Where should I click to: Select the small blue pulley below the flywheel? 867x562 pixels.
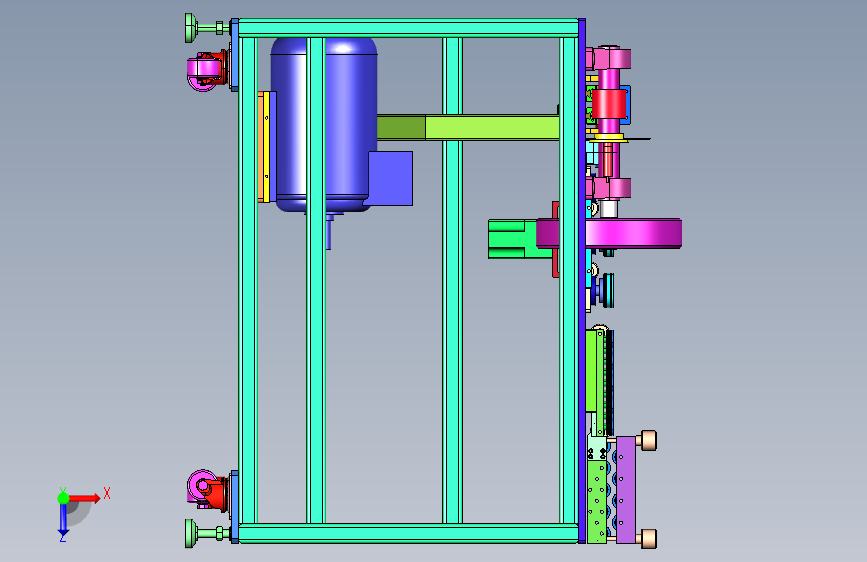[603, 290]
